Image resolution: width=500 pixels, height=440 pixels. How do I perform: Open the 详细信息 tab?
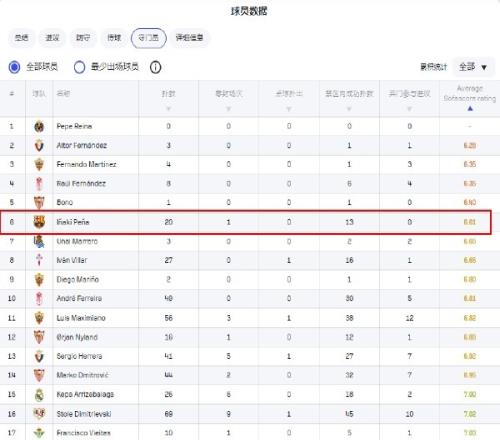coord(189,38)
